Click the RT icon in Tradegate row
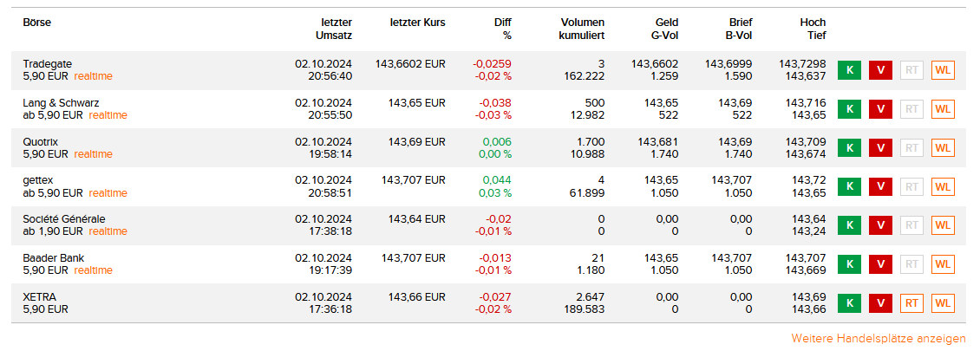This screenshot has width=980, height=351. tap(911, 70)
